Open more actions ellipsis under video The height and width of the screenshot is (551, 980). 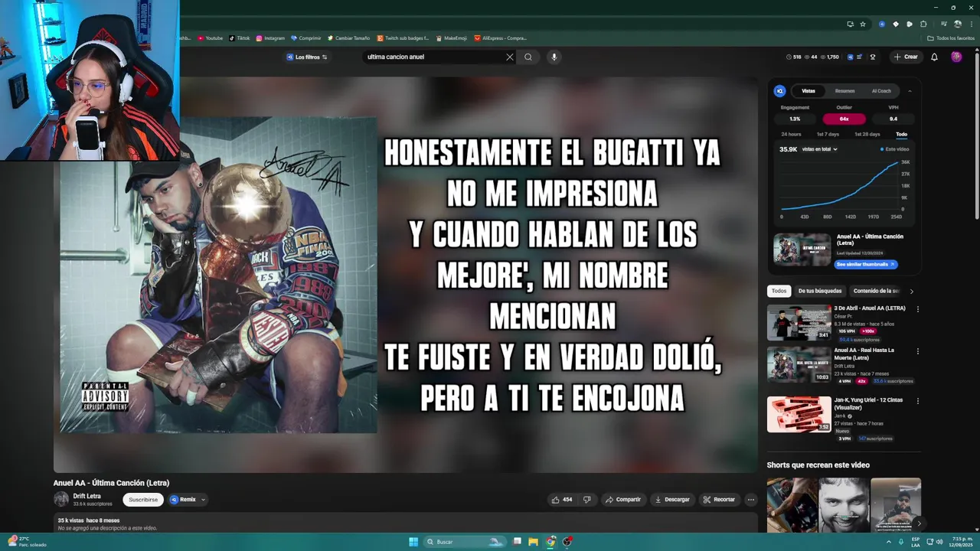751,500
